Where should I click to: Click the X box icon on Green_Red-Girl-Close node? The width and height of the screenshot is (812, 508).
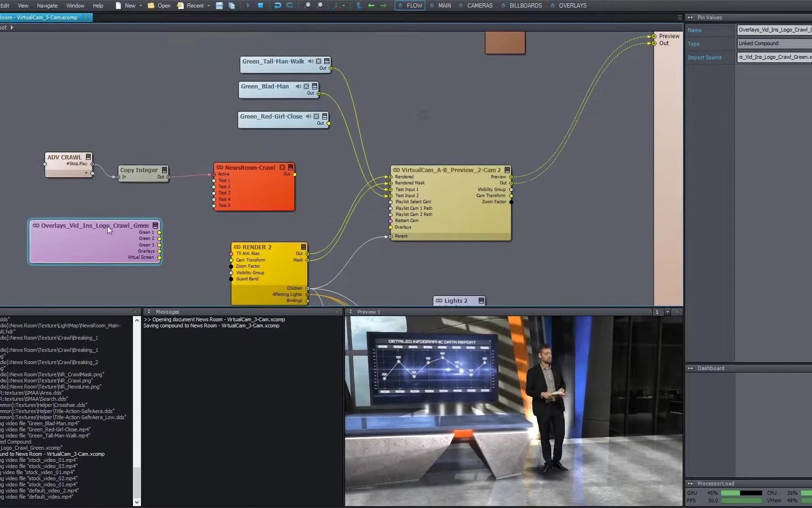tap(316, 117)
